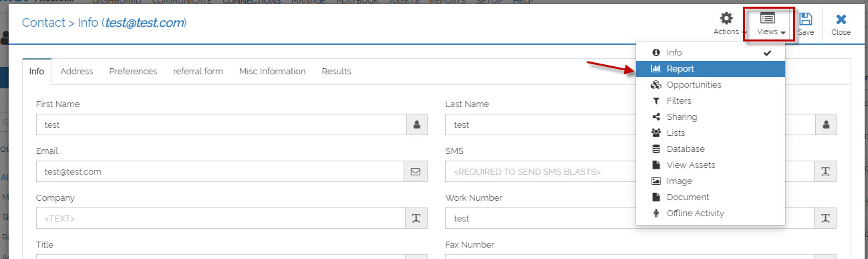The width and height of the screenshot is (868, 259).
Task: Switch to the Address tab
Action: [x=77, y=72]
